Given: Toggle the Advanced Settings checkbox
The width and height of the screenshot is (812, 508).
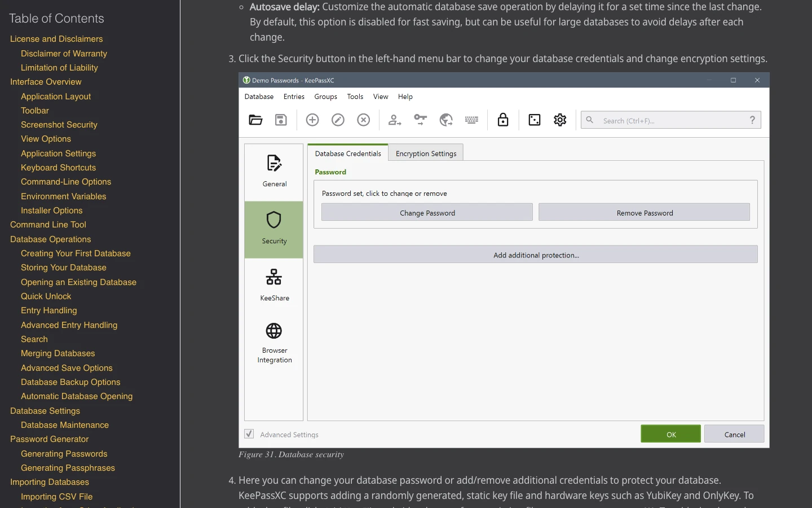Looking at the screenshot, I should (x=249, y=434).
